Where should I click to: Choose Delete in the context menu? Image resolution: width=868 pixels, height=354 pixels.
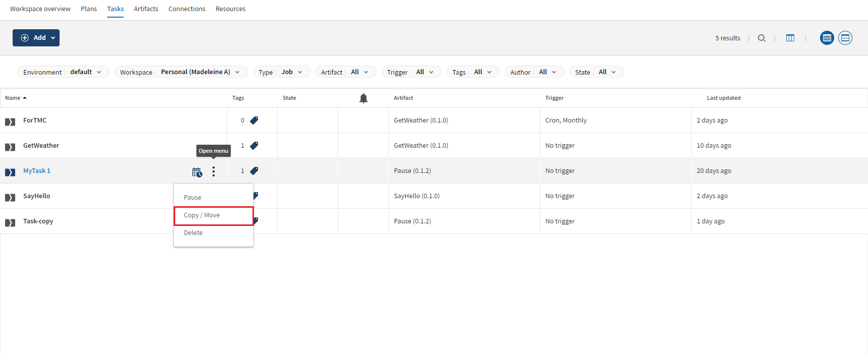tap(193, 233)
